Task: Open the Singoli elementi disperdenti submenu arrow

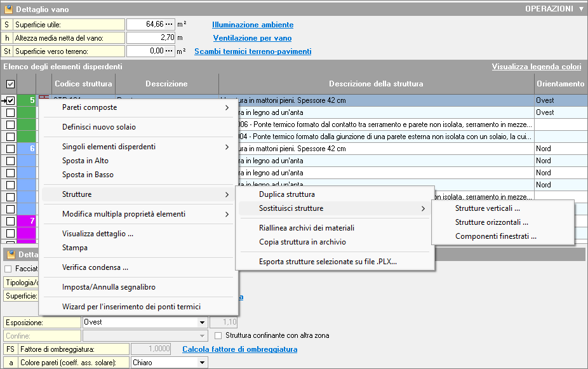Action: click(227, 147)
